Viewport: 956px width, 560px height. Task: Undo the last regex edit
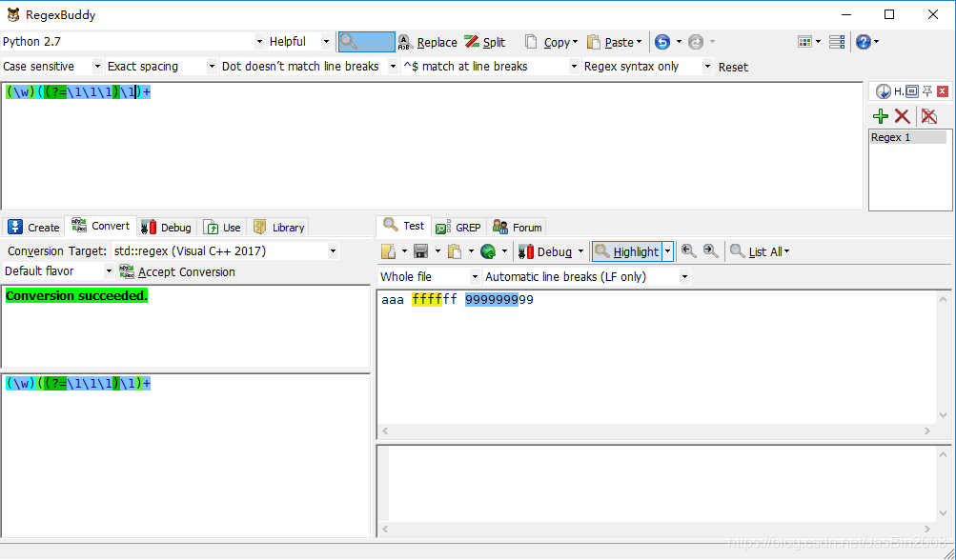tap(662, 42)
